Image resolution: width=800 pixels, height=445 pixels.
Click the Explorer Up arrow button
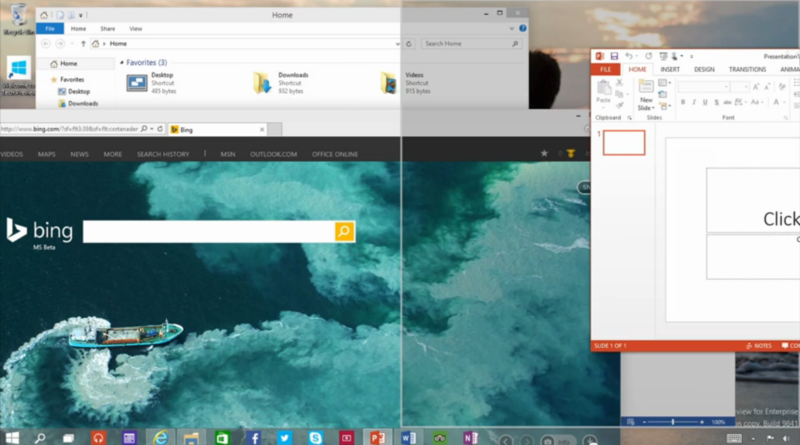click(x=83, y=44)
